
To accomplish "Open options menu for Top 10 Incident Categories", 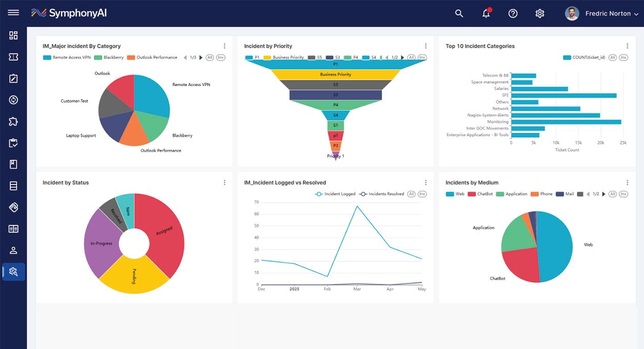I will [x=627, y=46].
